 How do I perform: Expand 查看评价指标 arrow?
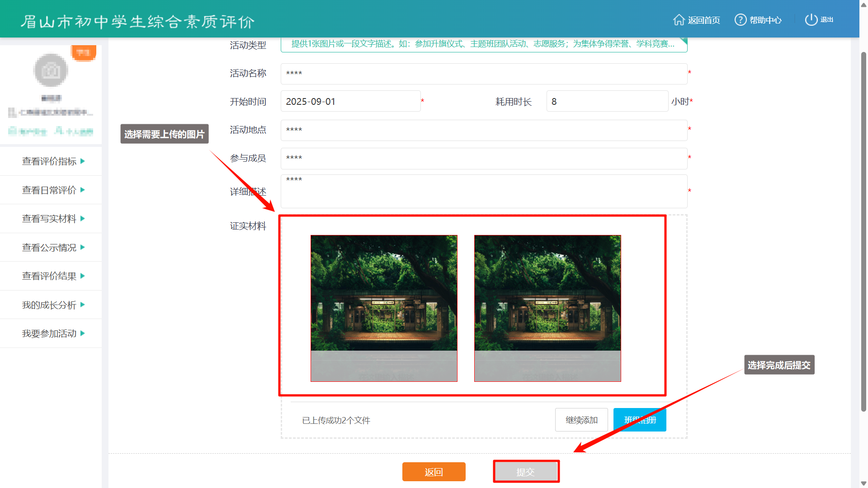(x=83, y=161)
